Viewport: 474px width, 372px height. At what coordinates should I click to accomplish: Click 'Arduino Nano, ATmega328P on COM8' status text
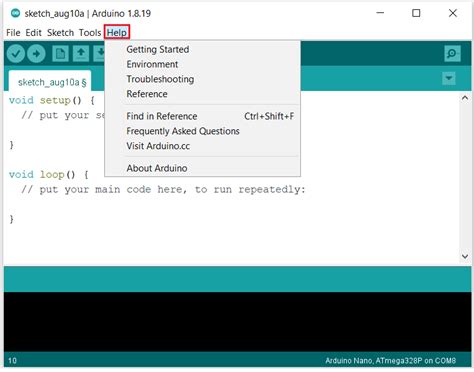point(390,361)
